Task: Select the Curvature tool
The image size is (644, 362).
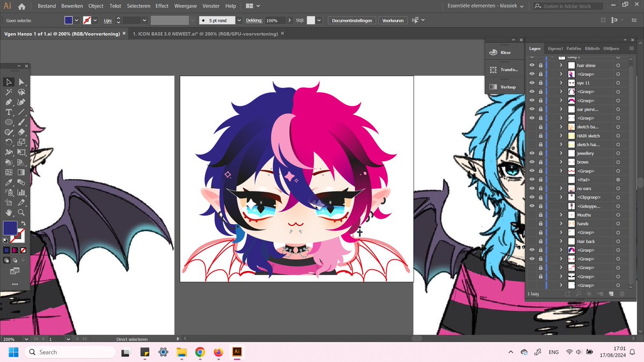Action: tap(21, 102)
